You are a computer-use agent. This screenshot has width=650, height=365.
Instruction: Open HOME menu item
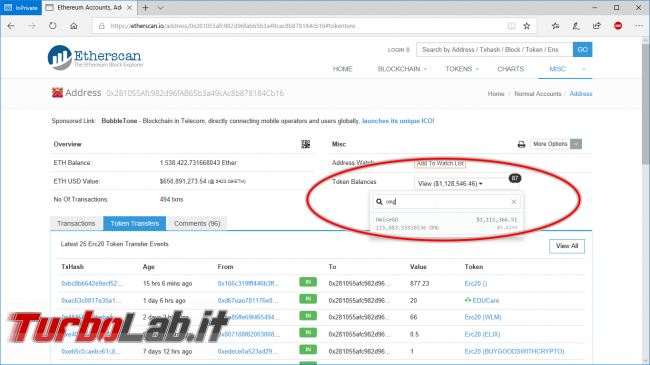tap(342, 69)
